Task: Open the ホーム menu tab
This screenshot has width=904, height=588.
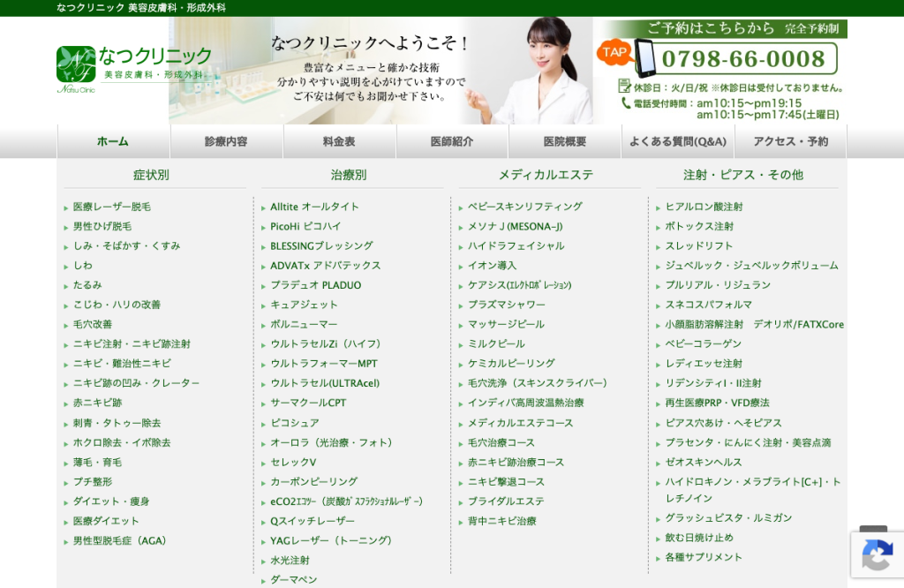Action: coord(113,141)
